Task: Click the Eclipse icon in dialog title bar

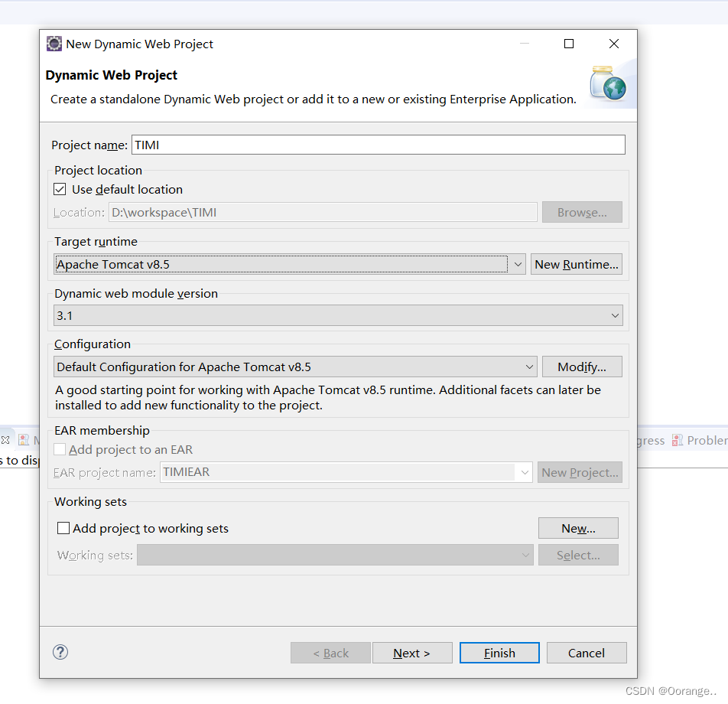Action: pos(54,44)
